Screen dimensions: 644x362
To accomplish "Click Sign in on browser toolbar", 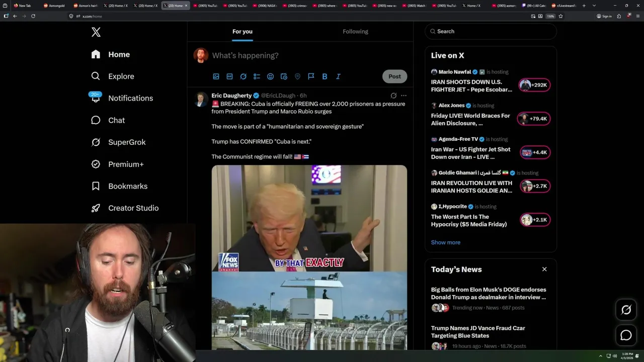I will tap(604, 16).
